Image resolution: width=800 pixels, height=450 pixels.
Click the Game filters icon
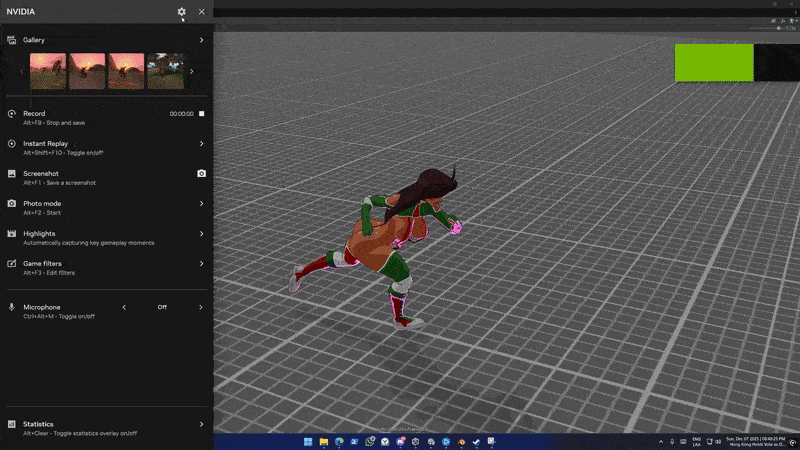11,264
